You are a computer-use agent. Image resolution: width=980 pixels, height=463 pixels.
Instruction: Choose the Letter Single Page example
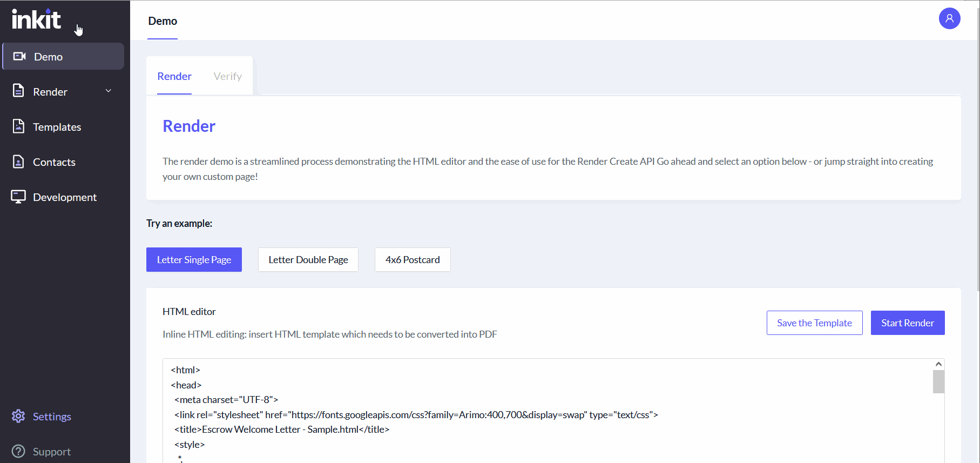(194, 259)
